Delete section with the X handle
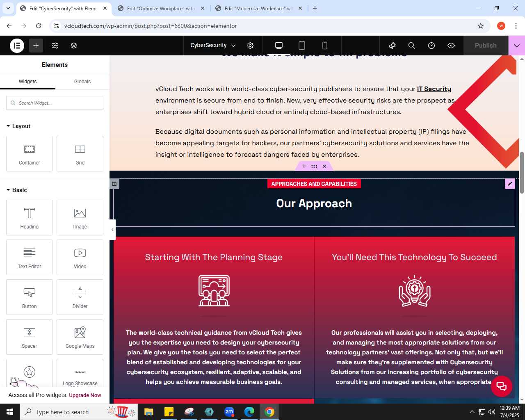Viewport: 525px width, 420px height. point(324,166)
